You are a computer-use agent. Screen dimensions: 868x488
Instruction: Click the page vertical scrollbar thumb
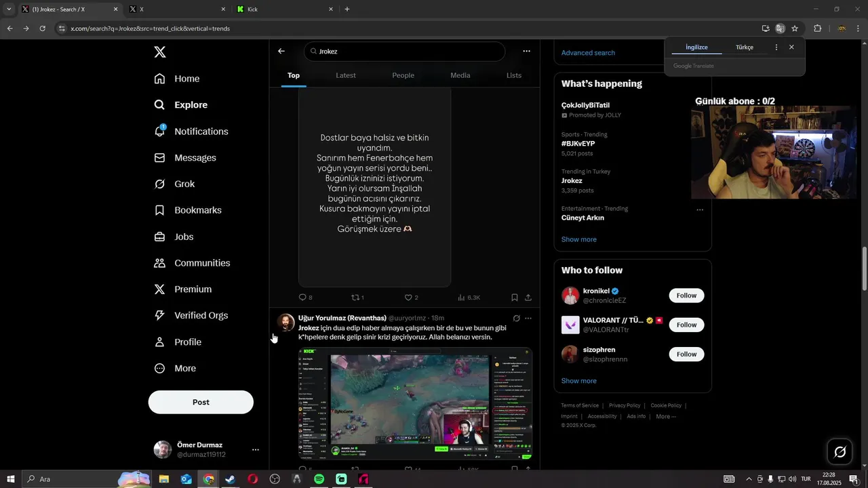(x=864, y=269)
